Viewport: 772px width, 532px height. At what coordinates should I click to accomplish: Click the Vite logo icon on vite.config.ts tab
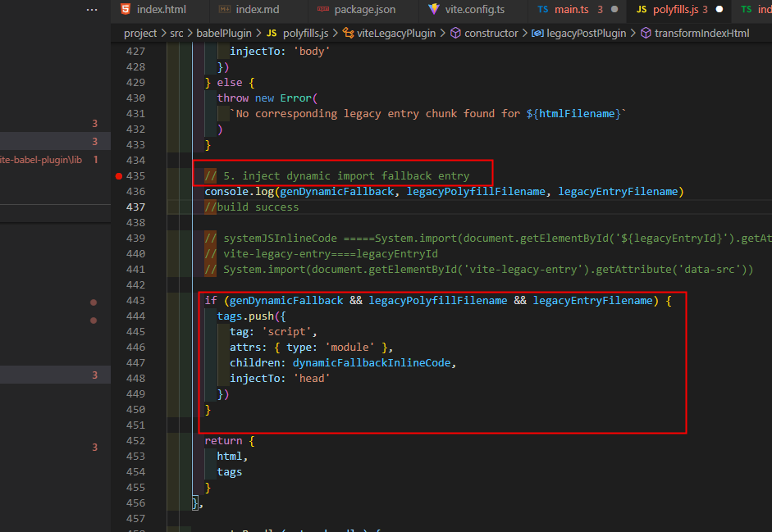point(433,11)
